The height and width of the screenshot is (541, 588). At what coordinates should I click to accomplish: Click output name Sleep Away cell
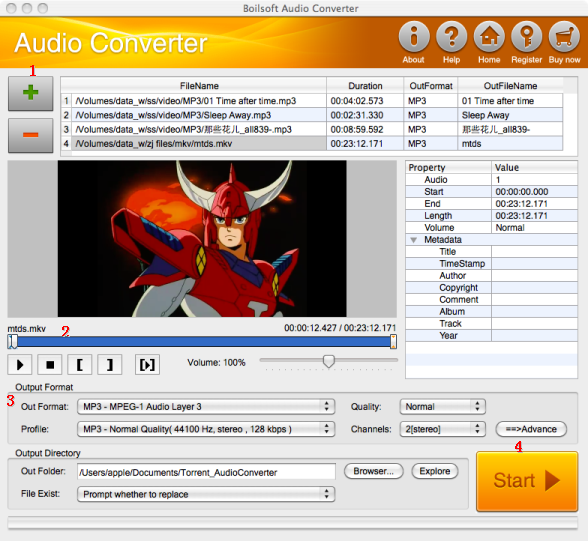pyautogui.click(x=510, y=115)
